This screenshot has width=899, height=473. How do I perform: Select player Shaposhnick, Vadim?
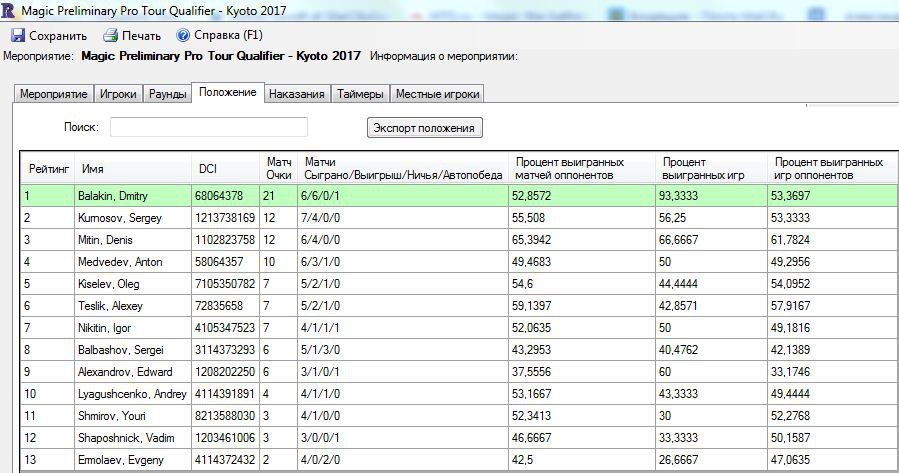(x=126, y=437)
